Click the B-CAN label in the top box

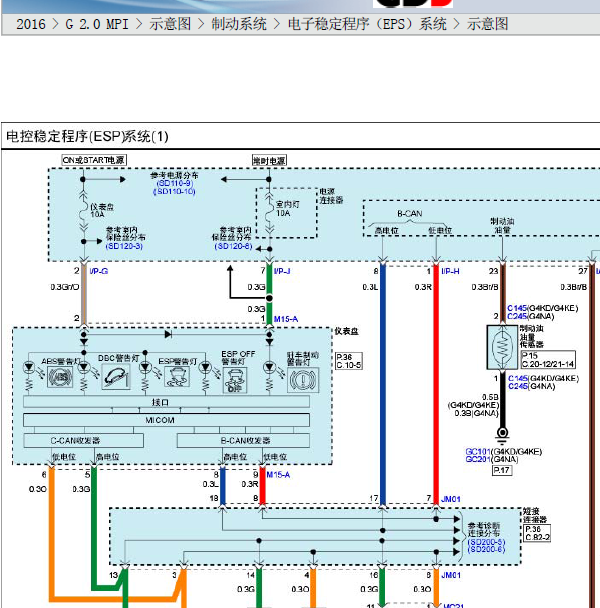[x=410, y=214]
